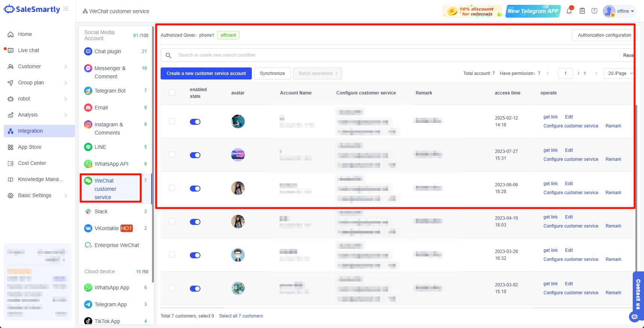Expand the Basic Settings chevron

[x=66, y=195]
